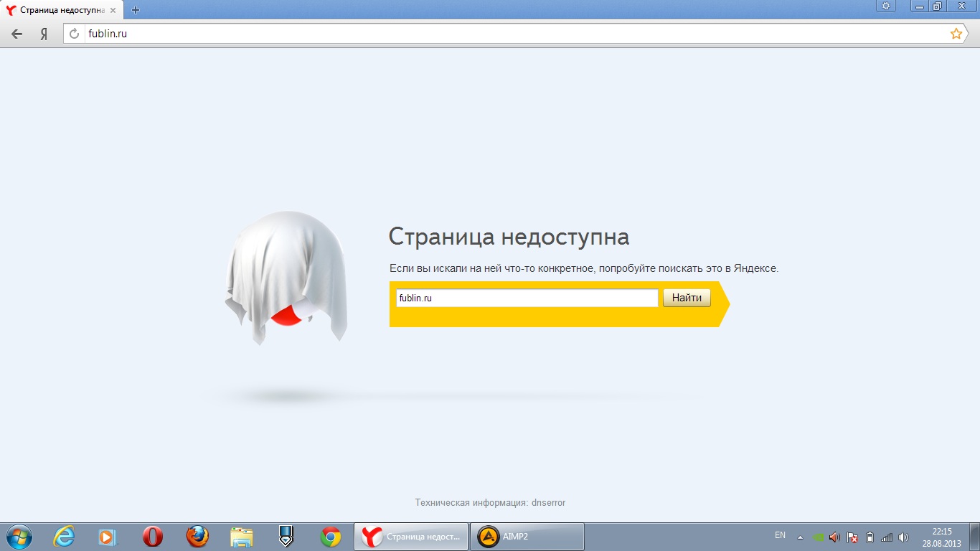Launch Firefox from the taskbar
The width and height of the screenshot is (980, 551).
197,537
